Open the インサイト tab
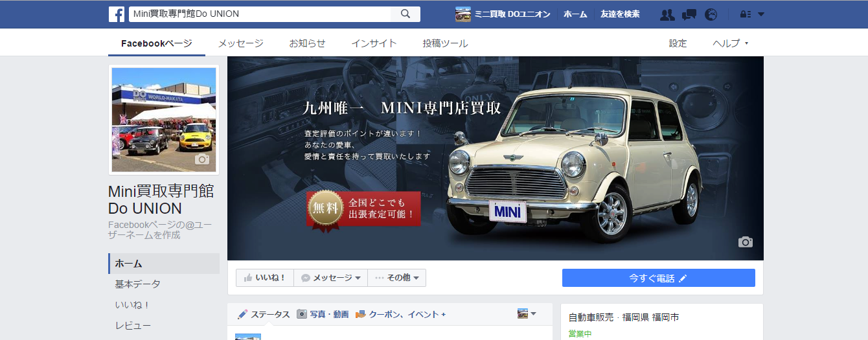Image resolution: width=868 pixels, height=340 pixels. [x=374, y=43]
